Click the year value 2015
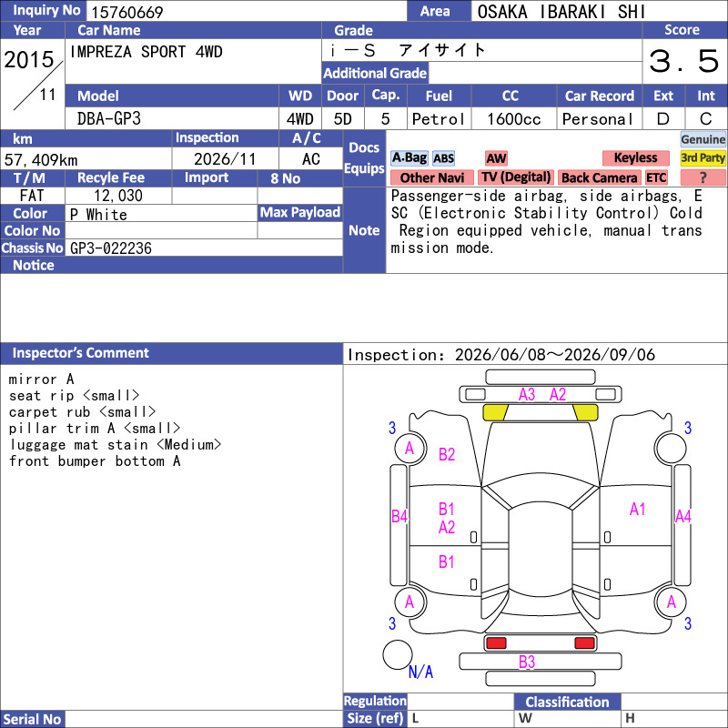 click(29, 59)
